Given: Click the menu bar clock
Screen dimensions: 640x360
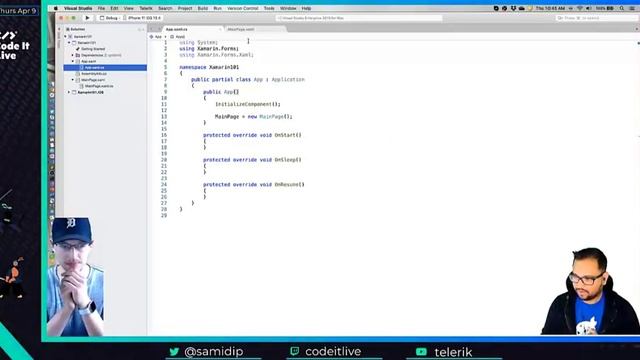Looking at the screenshot, I should (550, 8).
